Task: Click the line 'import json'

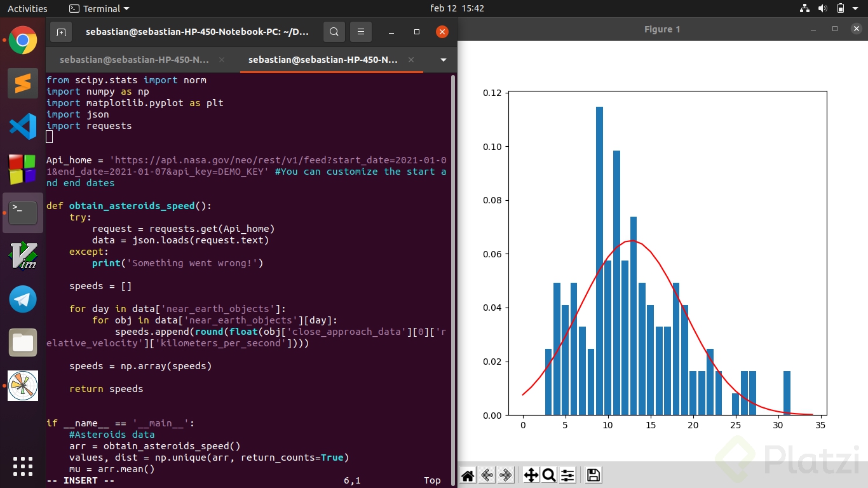Action: pyautogui.click(x=78, y=114)
